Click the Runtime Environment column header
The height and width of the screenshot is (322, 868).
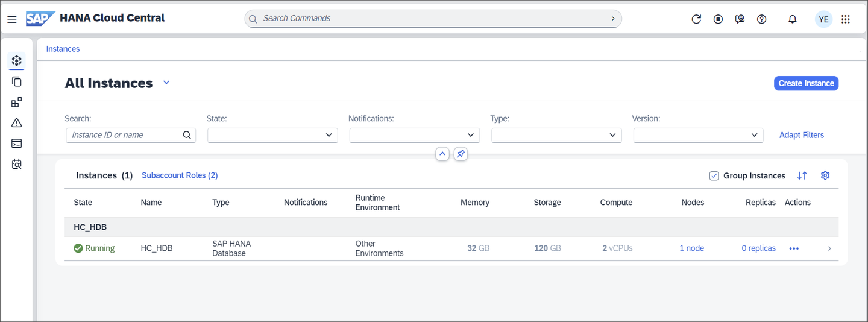click(377, 203)
